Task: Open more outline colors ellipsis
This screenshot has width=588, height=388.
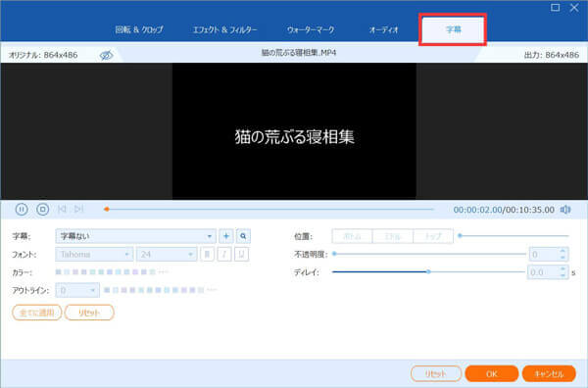Action: 212,290
